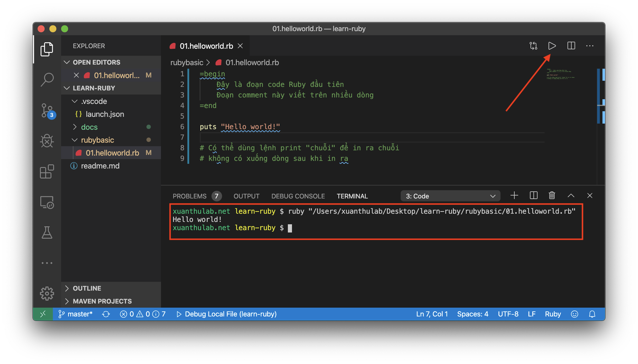Maximize panel size with chevron up
The width and height of the screenshot is (638, 364).
[571, 196]
